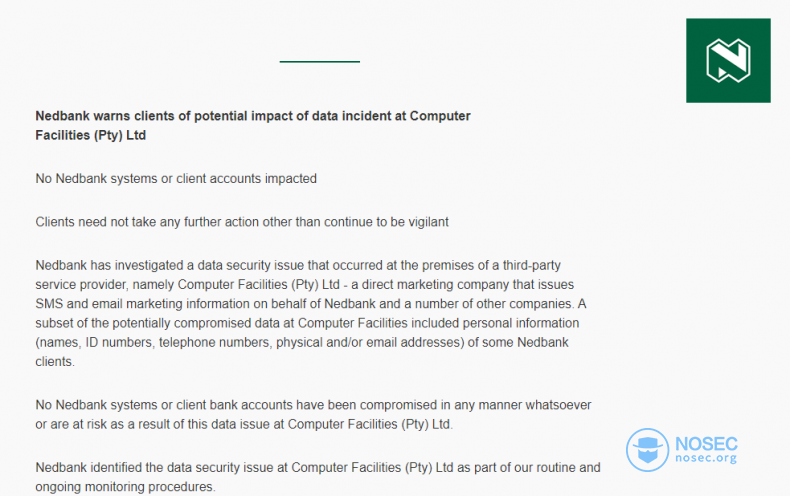Click the or are at risk line
Image resolution: width=790 pixels, height=496 pixels.
(x=244, y=424)
